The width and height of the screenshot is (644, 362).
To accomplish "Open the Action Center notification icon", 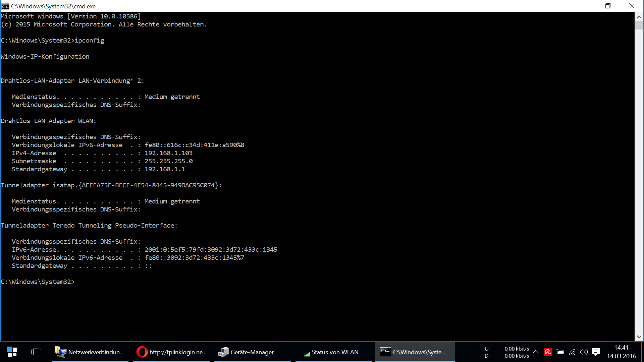I will pyautogui.click(x=596, y=352).
